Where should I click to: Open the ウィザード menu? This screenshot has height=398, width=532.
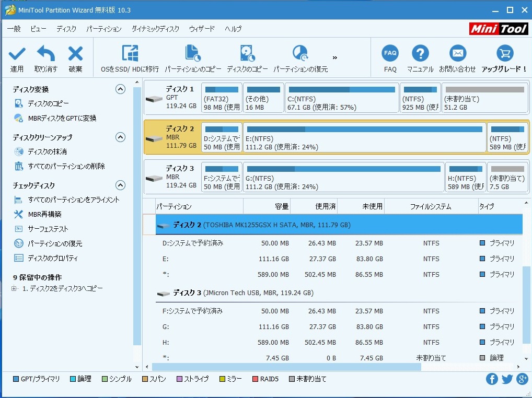click(x=202, y=29)
